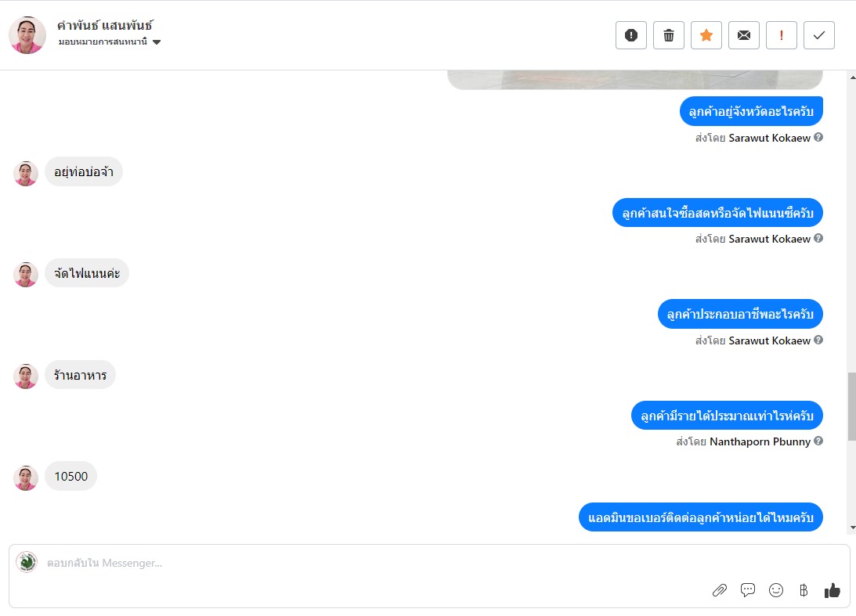This screenshot has width=856, height=616.
Task: Click help icon next to Nanthaporn Pbunny
Action: [818, 441]
